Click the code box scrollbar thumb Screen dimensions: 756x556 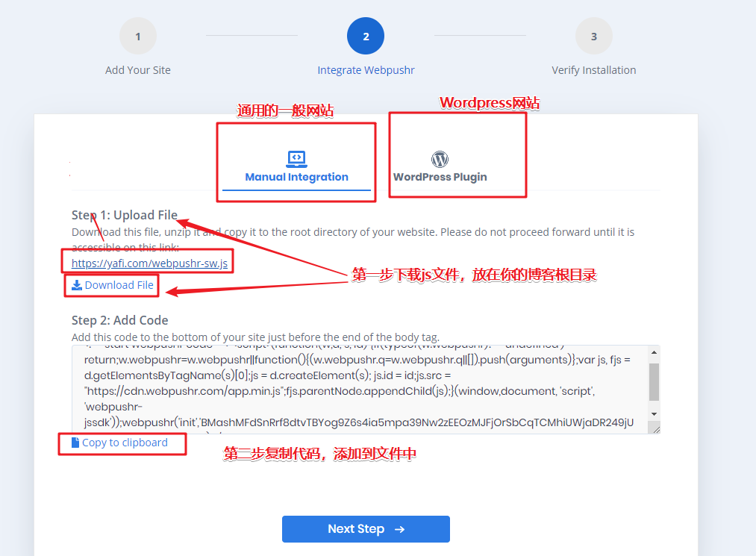pyautogui.click(x=654, y=382)
